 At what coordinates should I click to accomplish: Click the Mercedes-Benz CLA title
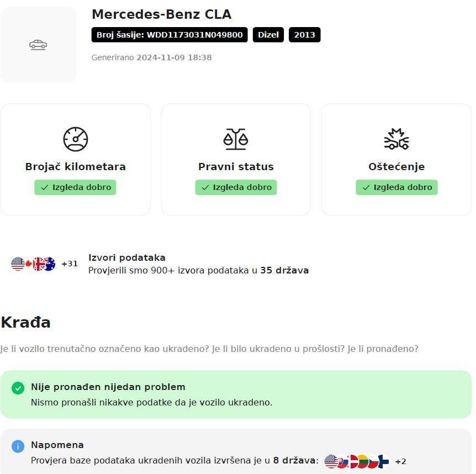pos(161,14)
